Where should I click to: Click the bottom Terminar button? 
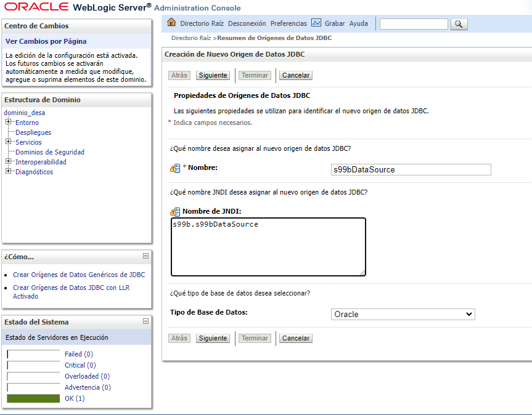coord(255,338)
